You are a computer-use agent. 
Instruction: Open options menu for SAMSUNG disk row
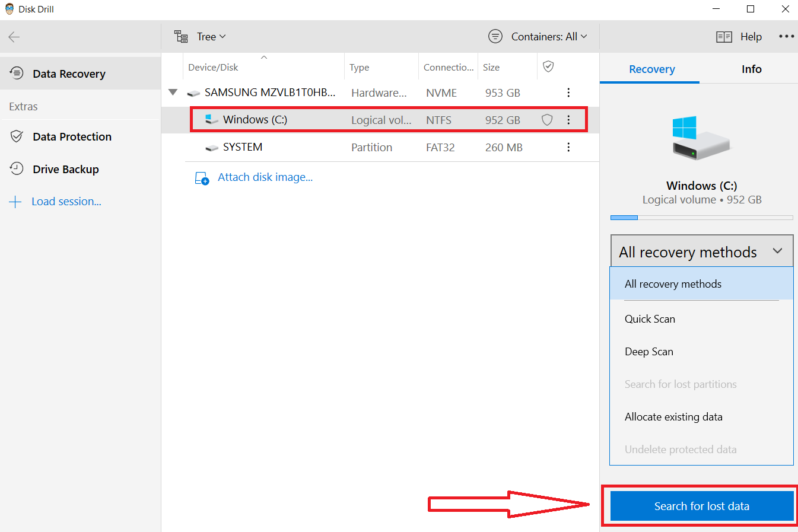pyautogui.click(x=568, y=93)
